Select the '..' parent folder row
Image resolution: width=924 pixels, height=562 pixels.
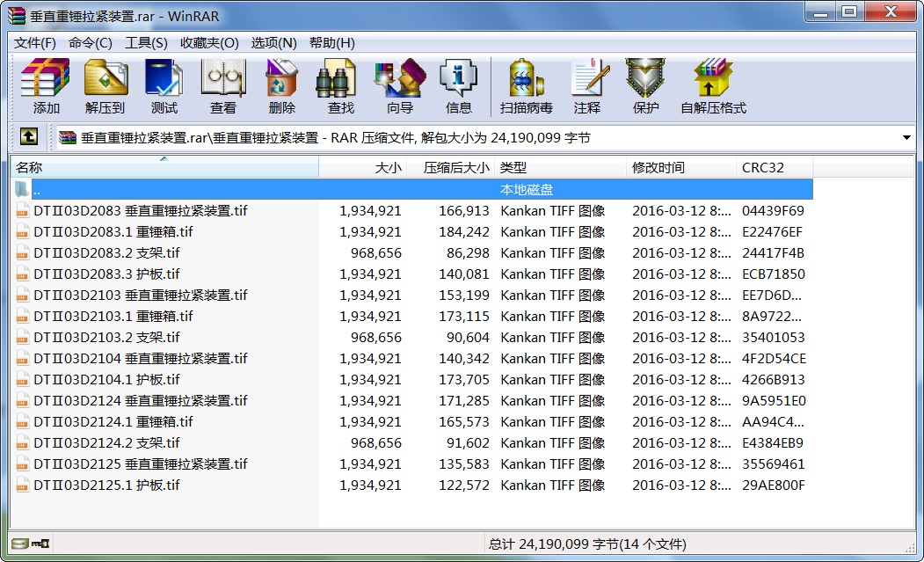point(36,190)
